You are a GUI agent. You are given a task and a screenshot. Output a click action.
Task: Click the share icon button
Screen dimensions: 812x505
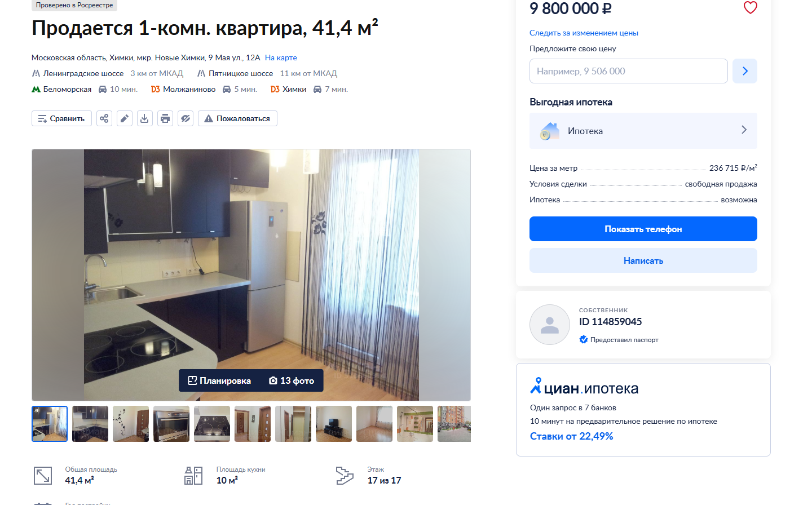[x=104, y=118]
